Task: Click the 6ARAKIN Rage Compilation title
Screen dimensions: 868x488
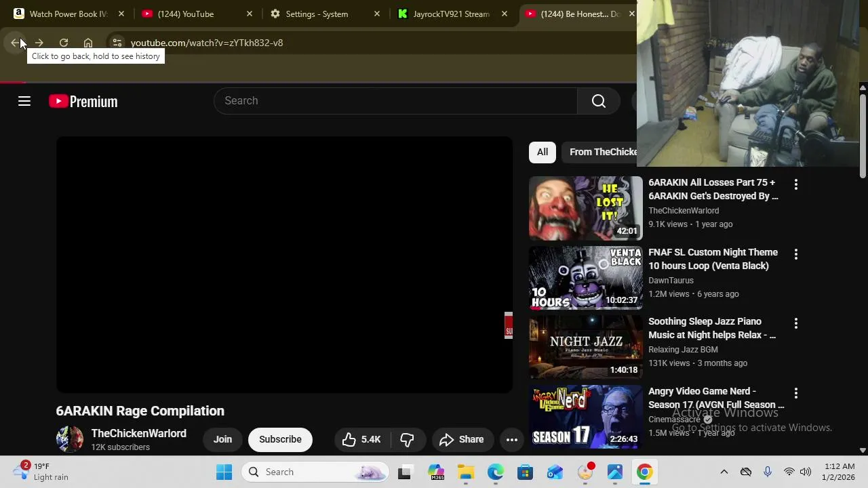Action: tap(140, 411)
